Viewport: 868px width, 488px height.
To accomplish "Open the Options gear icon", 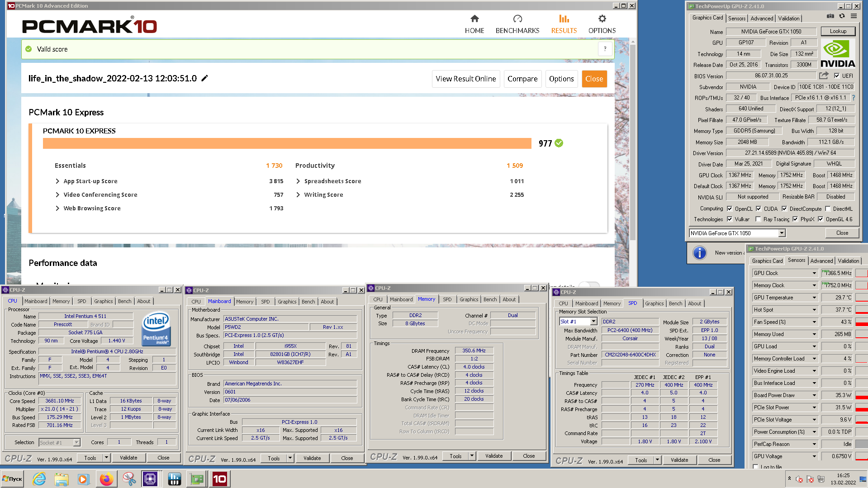I will pos(602,19).
